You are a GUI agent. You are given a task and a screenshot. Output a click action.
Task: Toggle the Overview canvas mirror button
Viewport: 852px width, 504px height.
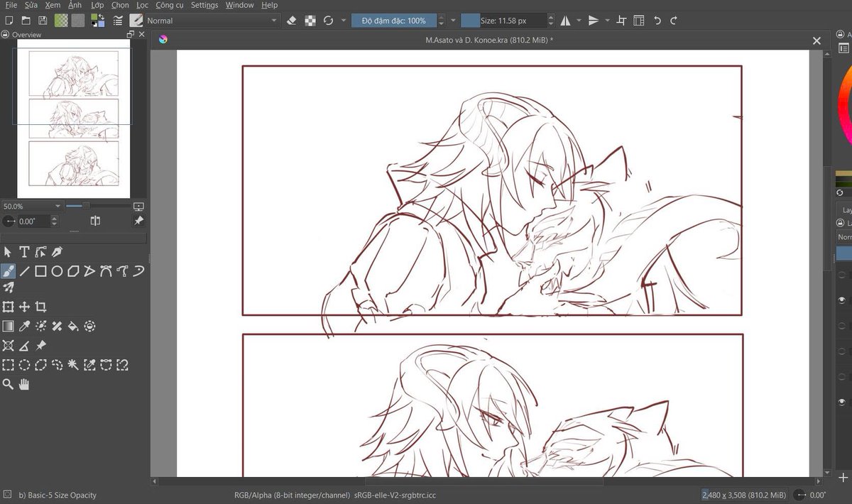pos(95,221)
